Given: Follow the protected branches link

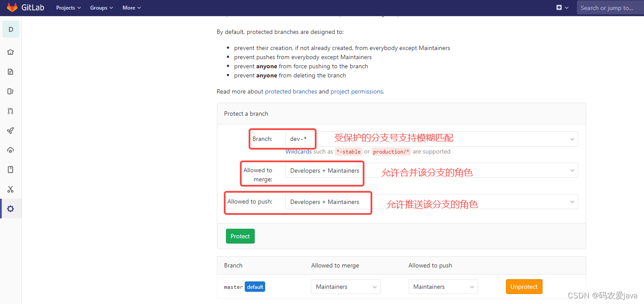Looking at the screenshot, I should point(291,91).
